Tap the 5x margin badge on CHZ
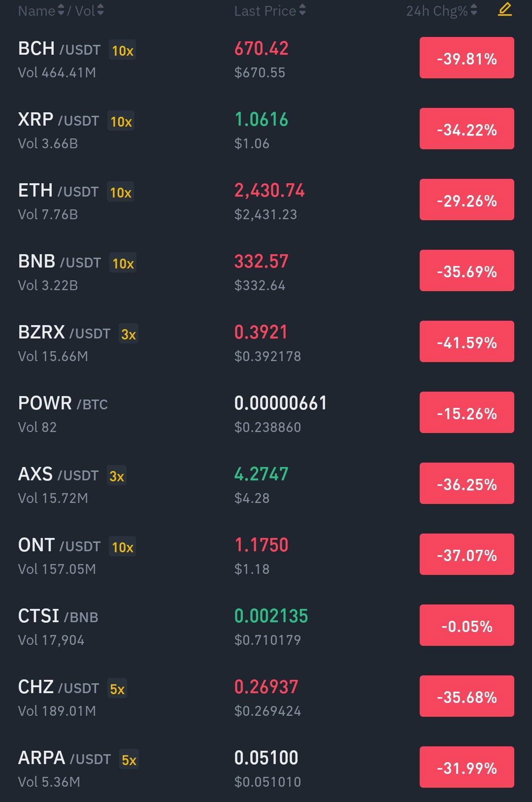The height and width of the screenshot is (802, 532). (117, 689)
